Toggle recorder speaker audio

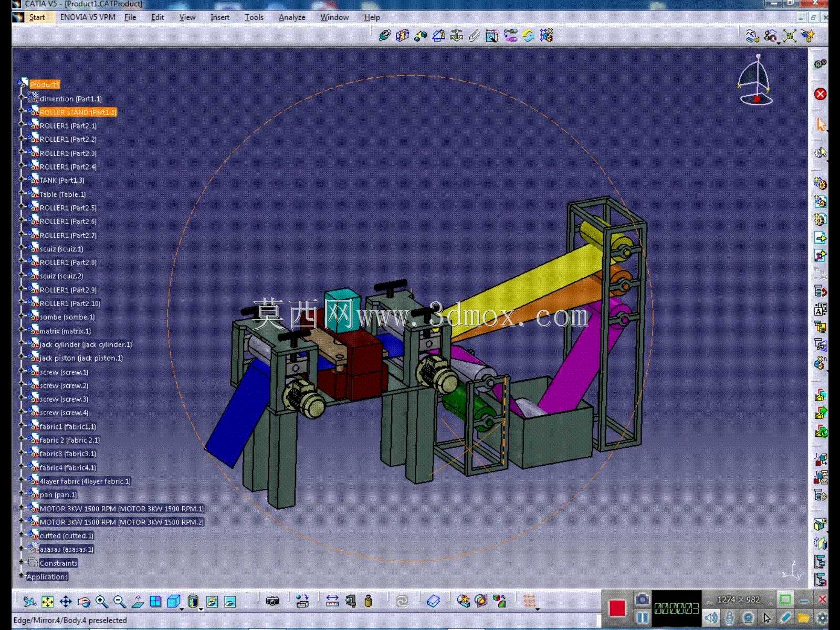(711, 618)
